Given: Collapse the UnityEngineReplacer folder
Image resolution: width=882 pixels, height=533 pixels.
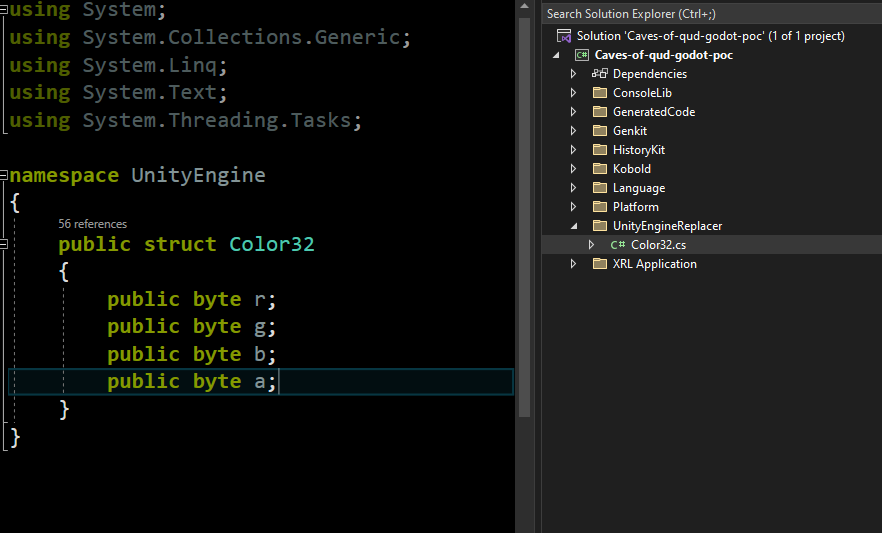Looking at the screenshot, I should click(573, 226).
